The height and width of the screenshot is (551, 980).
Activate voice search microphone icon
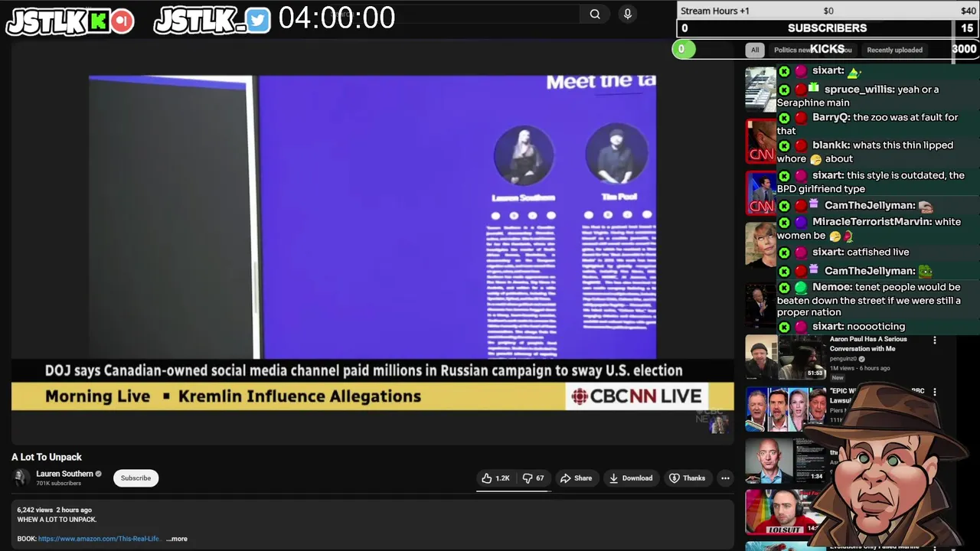click(x=628, y=14)
